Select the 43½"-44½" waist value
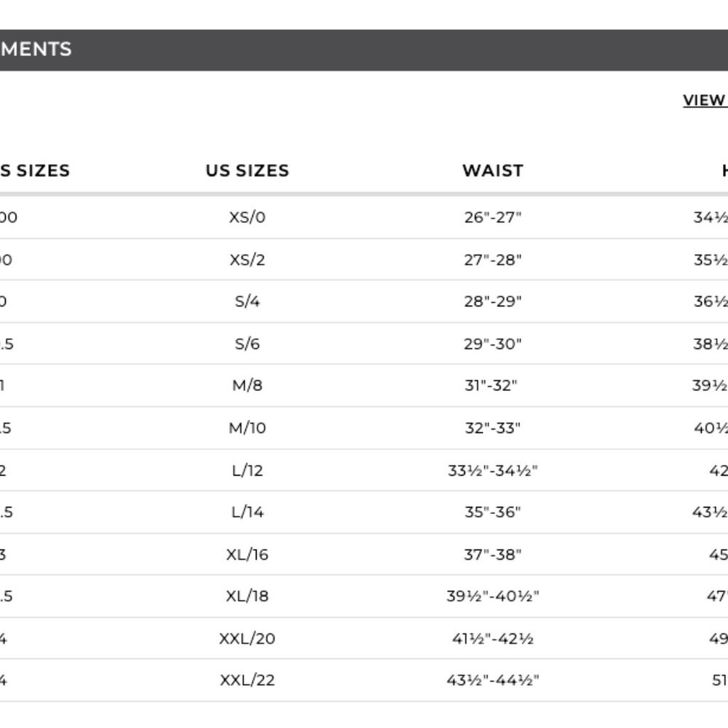Screen dimensions: 728x728 (493, 680)
